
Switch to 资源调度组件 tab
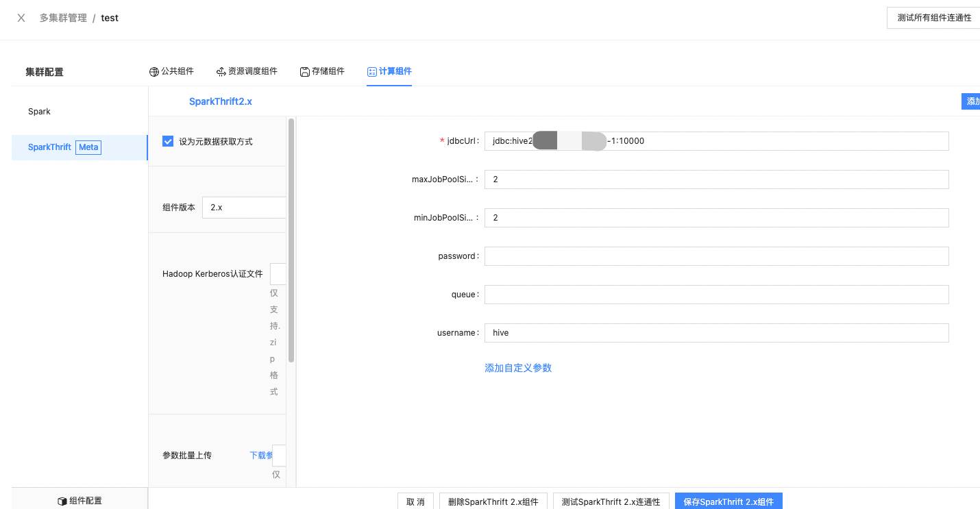tap(247, 71)
